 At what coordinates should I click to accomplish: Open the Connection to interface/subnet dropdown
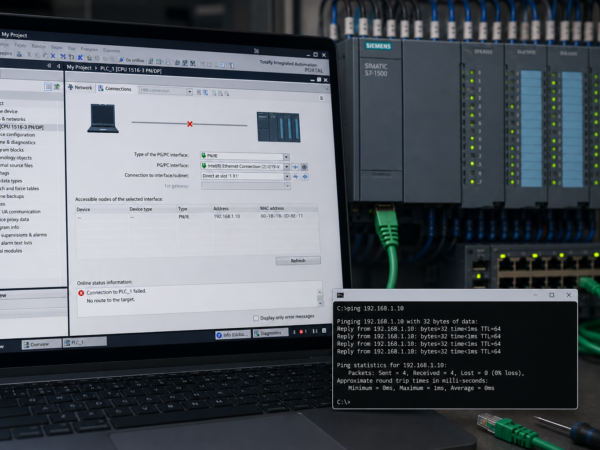(x=287, y=176)
